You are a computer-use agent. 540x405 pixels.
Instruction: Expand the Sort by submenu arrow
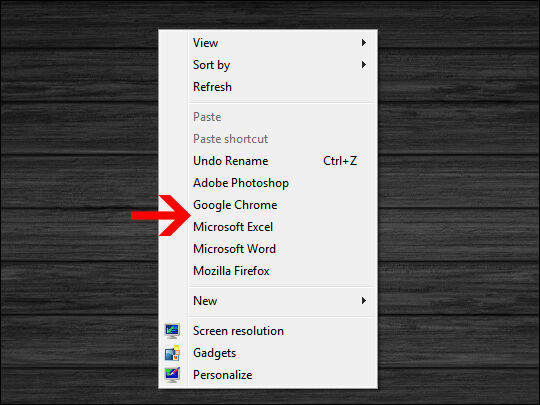364,65
